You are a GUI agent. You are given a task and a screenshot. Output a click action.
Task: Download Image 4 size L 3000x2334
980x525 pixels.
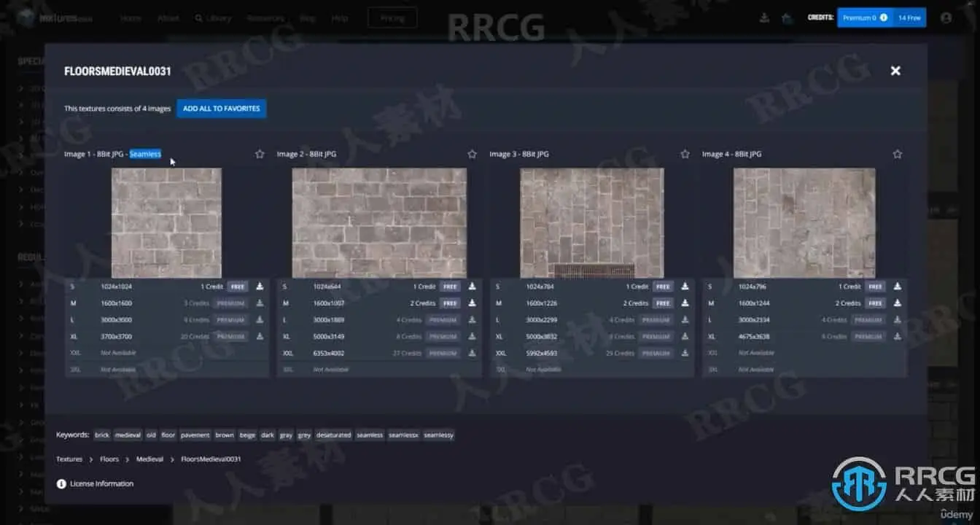[x=898, y=320]
